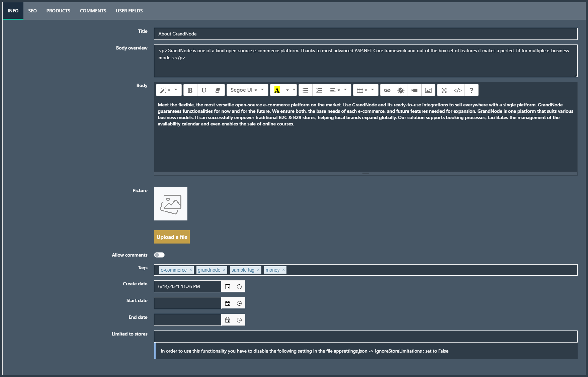The width and height of the screenshot is (588, 377).
Task: Click the Create date input field
Action: (187, 286)
